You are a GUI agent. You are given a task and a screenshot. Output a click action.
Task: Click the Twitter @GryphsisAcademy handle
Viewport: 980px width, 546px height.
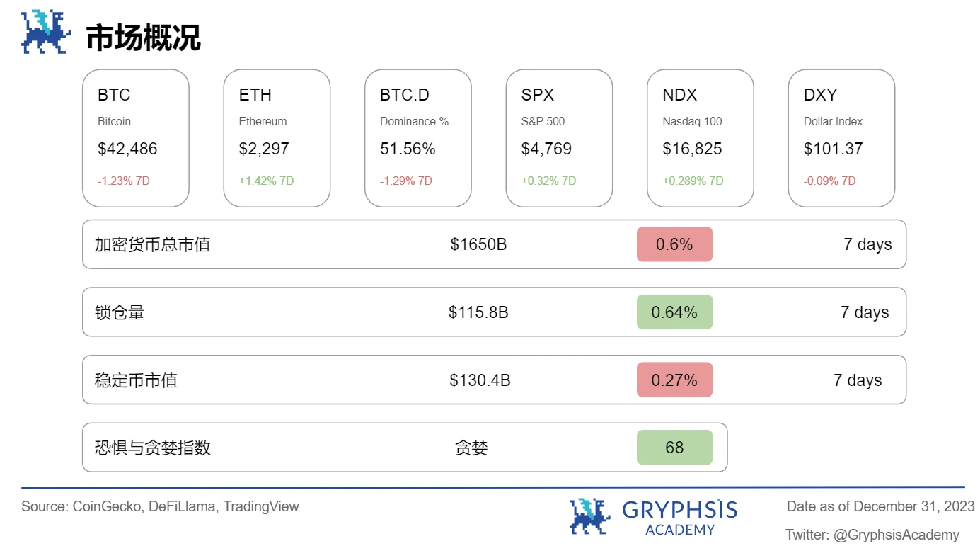click(872, 535)
